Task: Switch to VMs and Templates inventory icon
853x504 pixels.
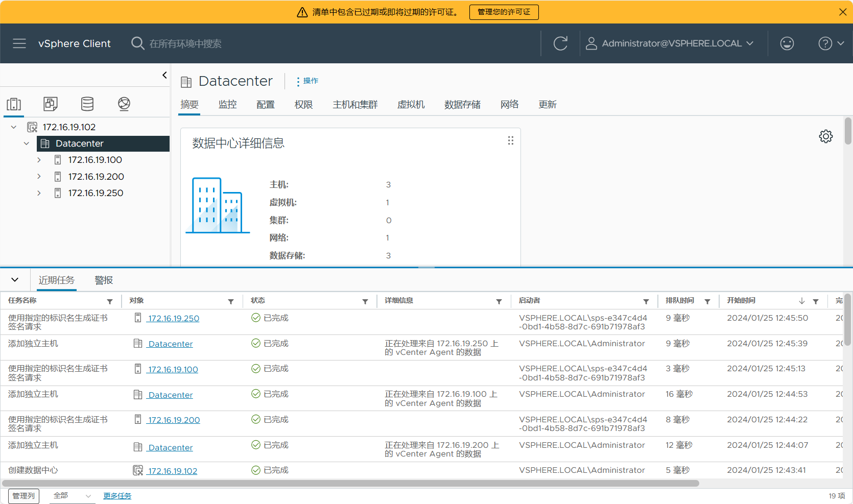Action: pyautogui.click(x=51, y=104)
